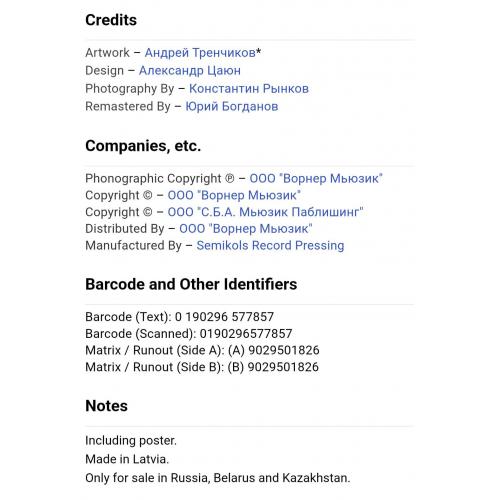The width and height of the screenshot is (500, 500).
Task: Open photographer Константин Рынков link
Action: click(x=249, y=89)
